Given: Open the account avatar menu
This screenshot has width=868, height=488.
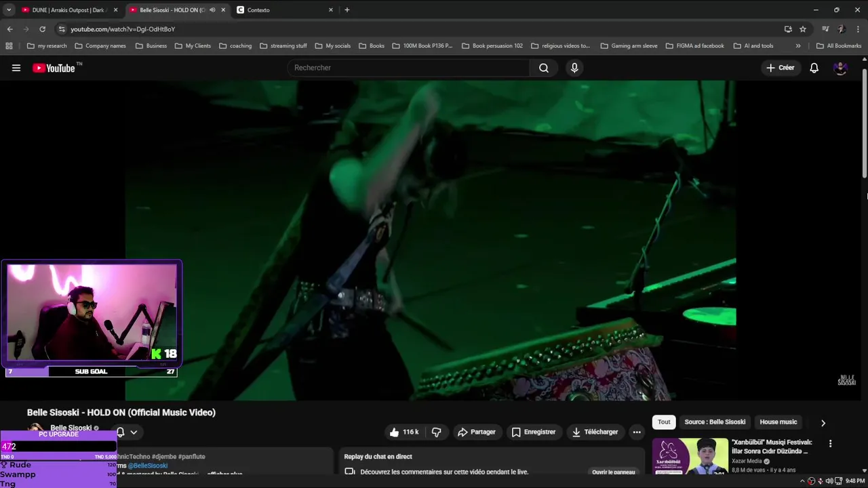Looking at the screenshot, I should 840,68.
